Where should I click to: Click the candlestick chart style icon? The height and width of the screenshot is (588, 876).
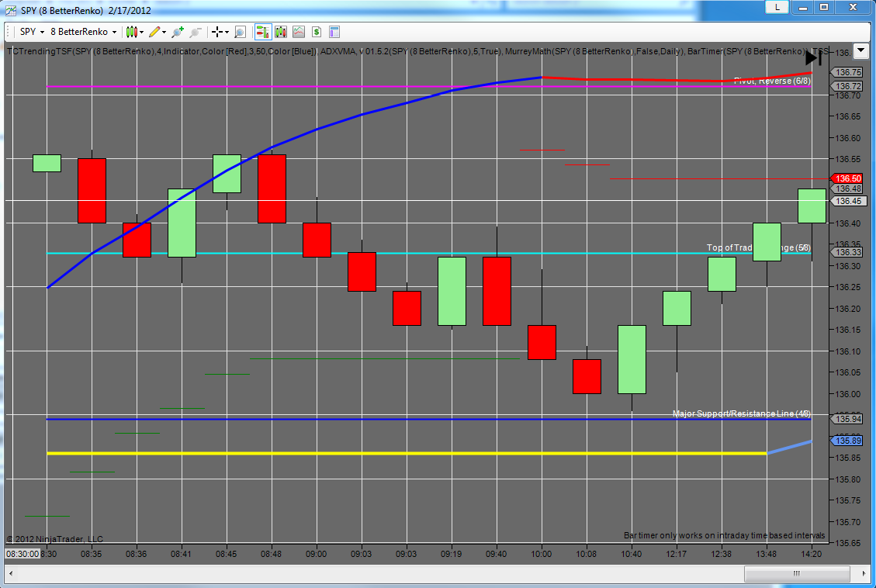pyautogui.click(x=131, y=32)
